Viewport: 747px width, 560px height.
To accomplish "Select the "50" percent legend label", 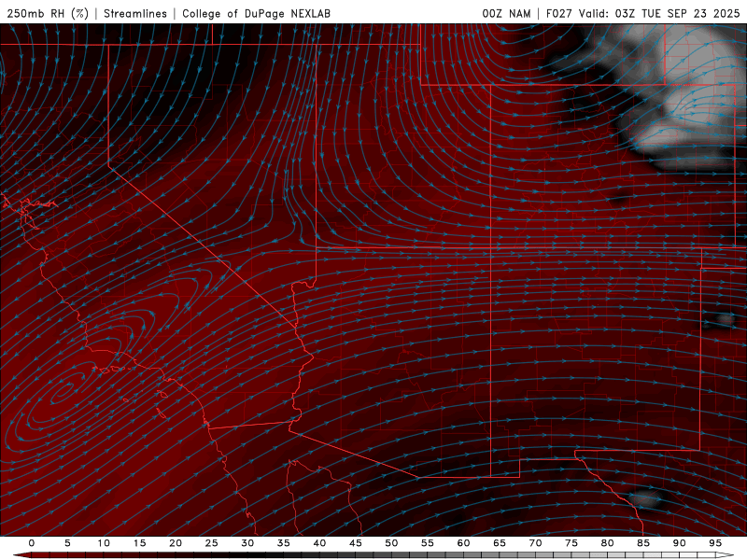I will click(x=391, y=543).
